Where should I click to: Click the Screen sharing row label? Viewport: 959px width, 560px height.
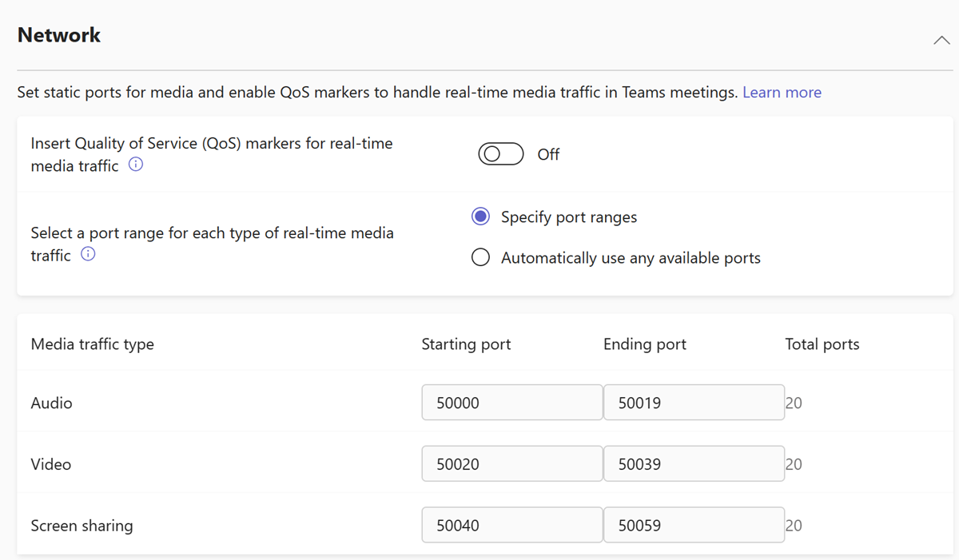pyautogui.click(x=82, y=526)
